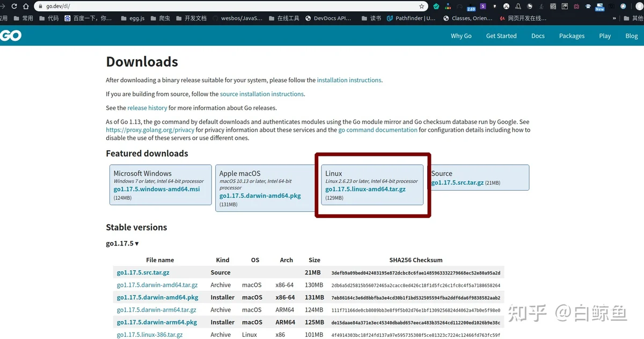This screenshot has width=644, height=339.
Task: Collapse the go1.17.5 stable version section
Action: pos(122,243)
